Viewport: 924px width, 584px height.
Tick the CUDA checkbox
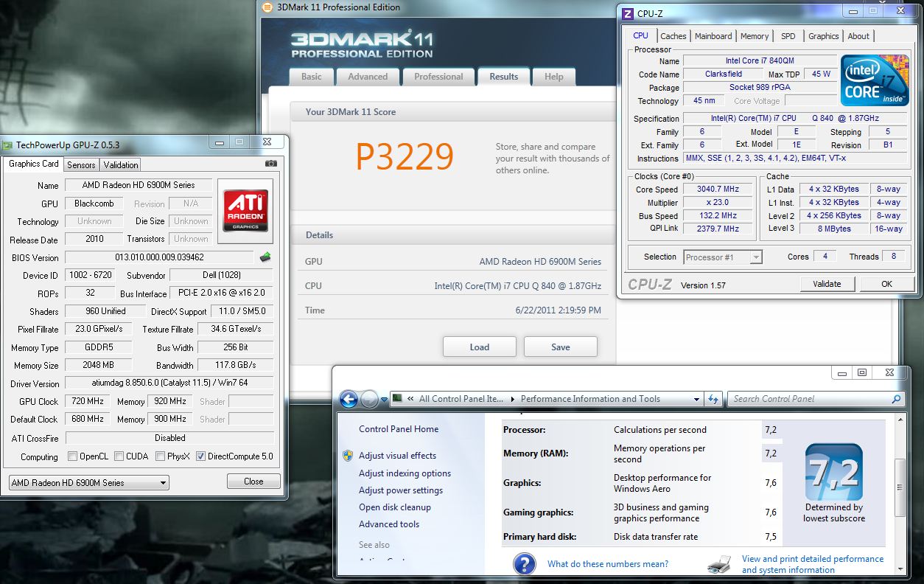coord(119,456)
